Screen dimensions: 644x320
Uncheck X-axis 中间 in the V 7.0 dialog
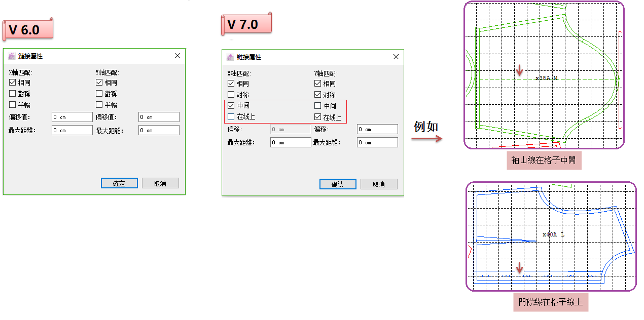point(231,106)
